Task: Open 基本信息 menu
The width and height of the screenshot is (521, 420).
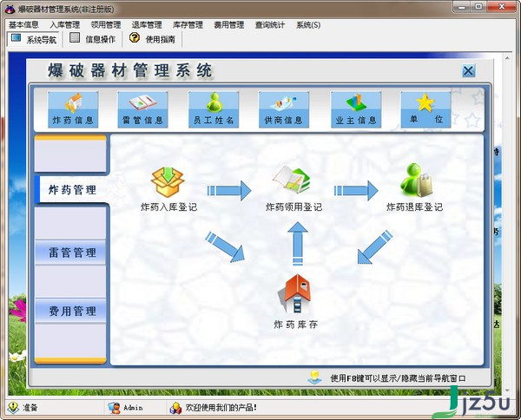Action: point(23,24)
